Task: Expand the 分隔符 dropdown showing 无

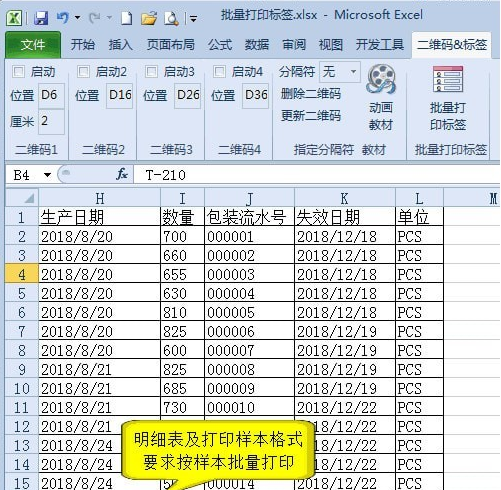Action: tap(353, 71)
